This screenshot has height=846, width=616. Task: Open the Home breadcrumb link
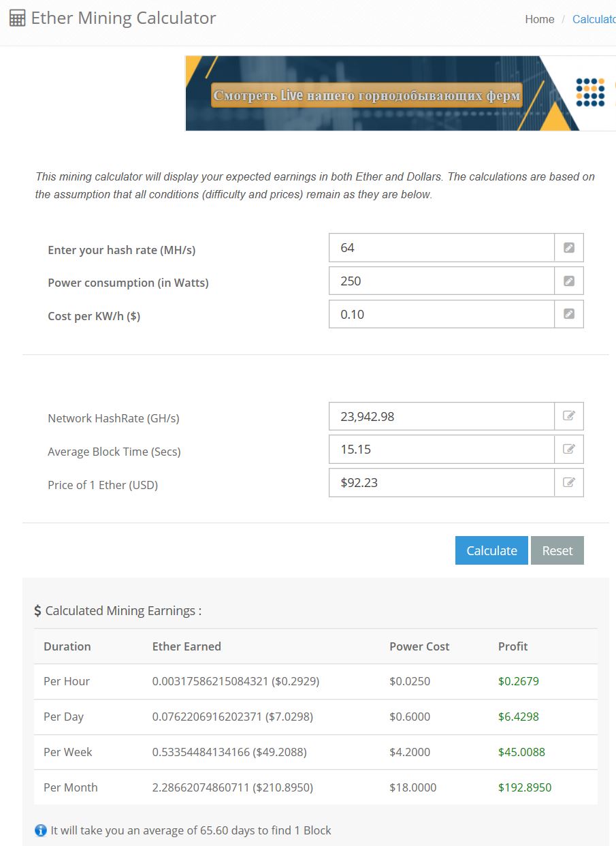coord(539,19)
